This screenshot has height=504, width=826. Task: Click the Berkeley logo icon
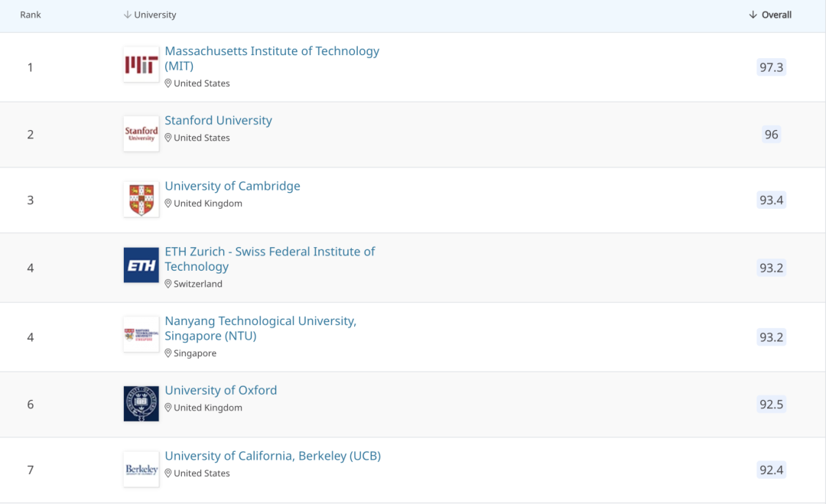[x=141, y=469]
